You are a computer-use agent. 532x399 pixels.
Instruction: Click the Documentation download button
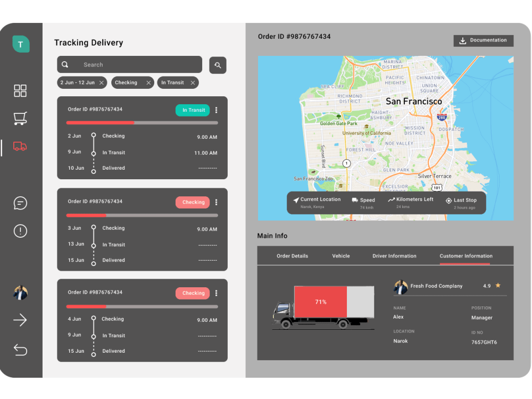tap(483, 40)
